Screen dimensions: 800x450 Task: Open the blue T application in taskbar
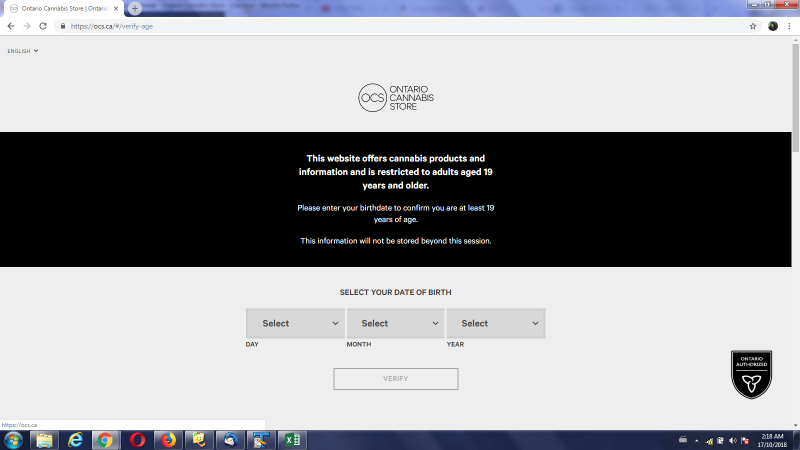coord(261,440)
